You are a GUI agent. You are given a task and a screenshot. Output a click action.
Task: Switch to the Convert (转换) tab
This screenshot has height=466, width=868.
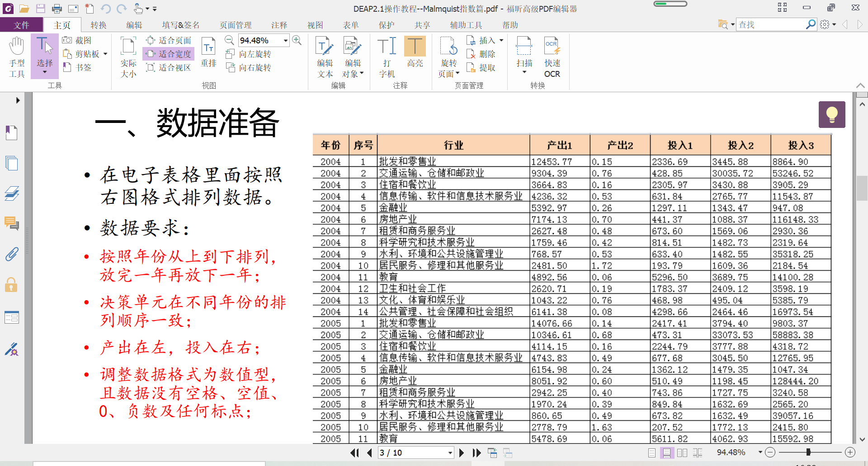click(99, 25)
